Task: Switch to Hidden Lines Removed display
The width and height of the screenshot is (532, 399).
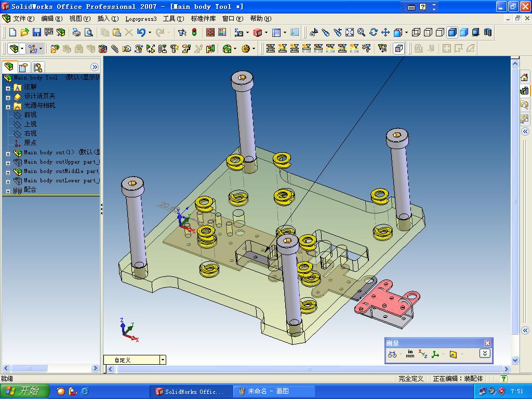Action: (440, 32)
